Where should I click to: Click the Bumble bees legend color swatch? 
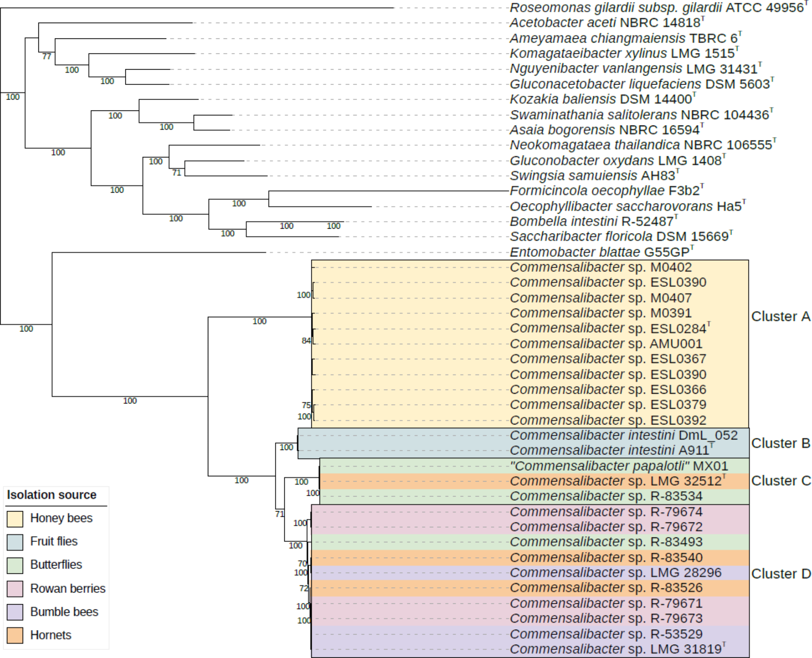[x=15, y=612]
